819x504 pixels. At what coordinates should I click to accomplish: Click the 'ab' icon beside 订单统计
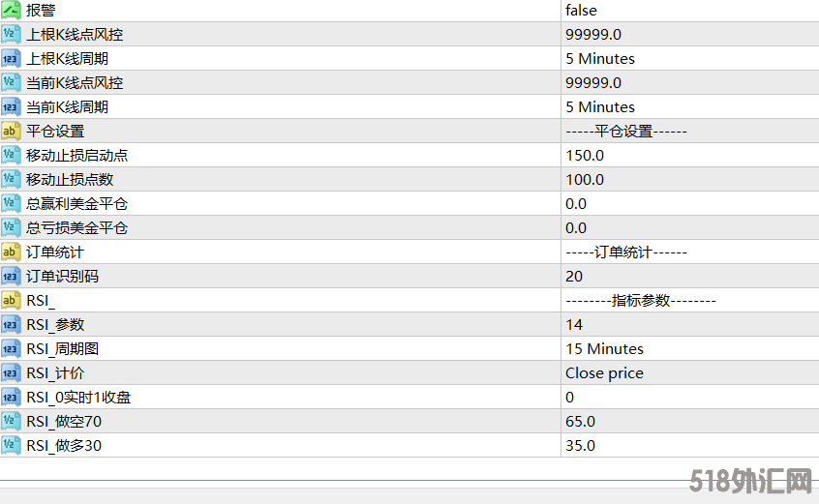click(x=11, y=252)
